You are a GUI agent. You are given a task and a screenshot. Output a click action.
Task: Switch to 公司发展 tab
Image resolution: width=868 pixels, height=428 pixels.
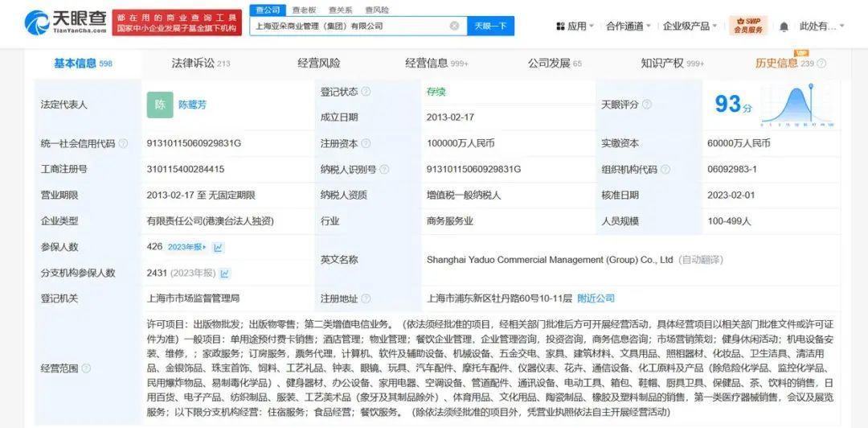pos(555,64)
